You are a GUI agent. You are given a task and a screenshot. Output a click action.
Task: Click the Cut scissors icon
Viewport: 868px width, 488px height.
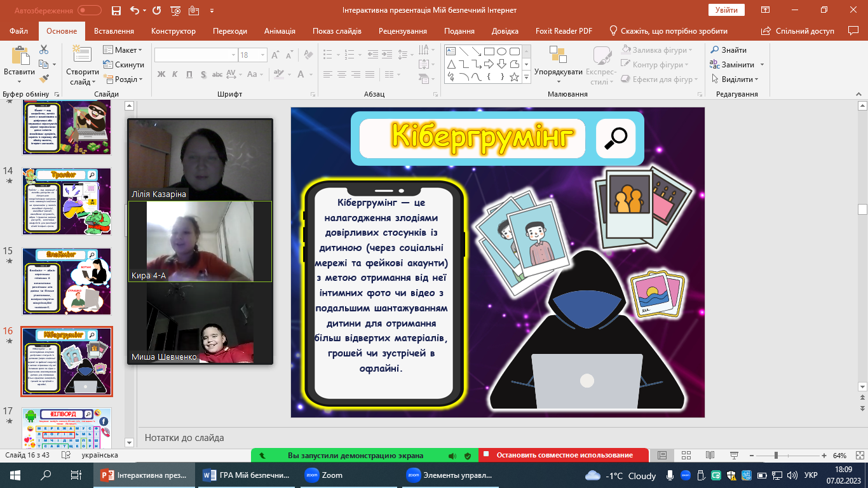pos(43,50)
